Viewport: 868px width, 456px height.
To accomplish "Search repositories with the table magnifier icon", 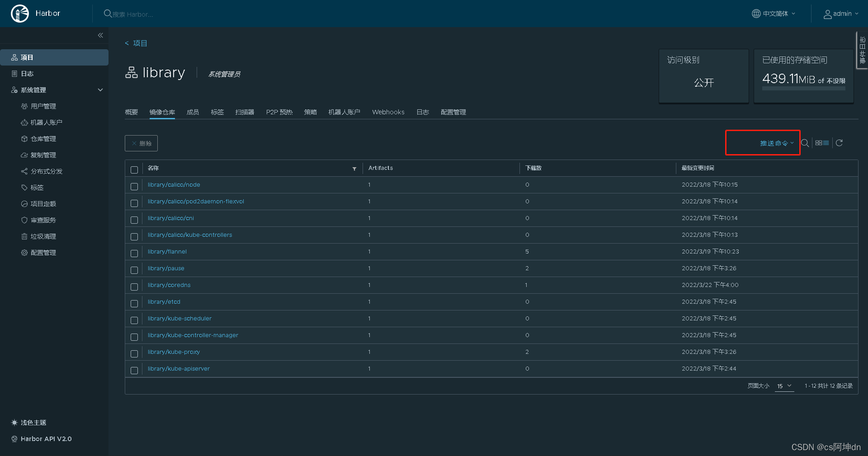I will [805, 143].
